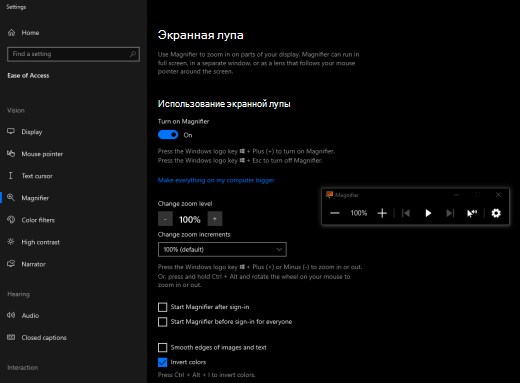Image resolution: width=520 pixels, height=383 pixels.
Task: Click Make everything on my computer bigger link
Action: tap(216, 180)
